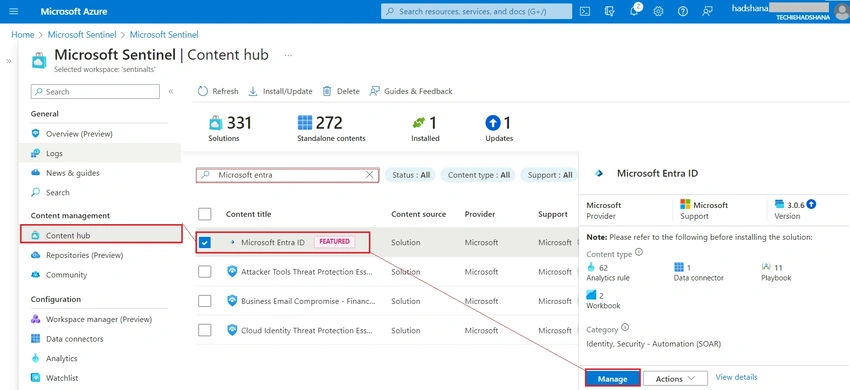This screenshot has width=850, height=390.
Task: Sort by Provider column header
Action: point(480,214)
